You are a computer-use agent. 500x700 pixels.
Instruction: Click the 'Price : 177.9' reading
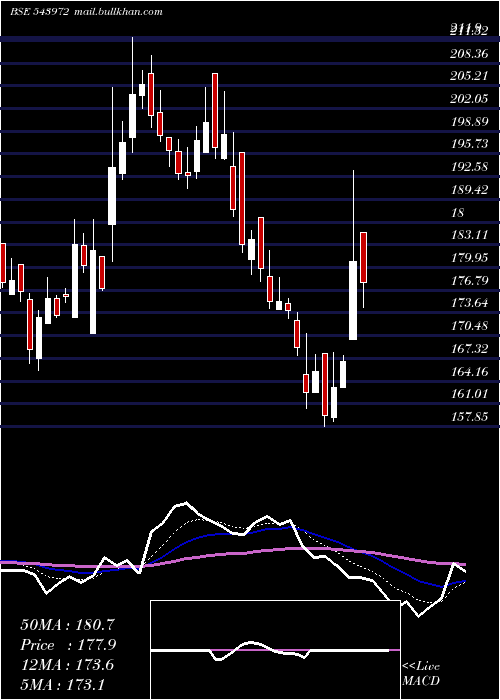pyautogui.click(x=68, y=645)
